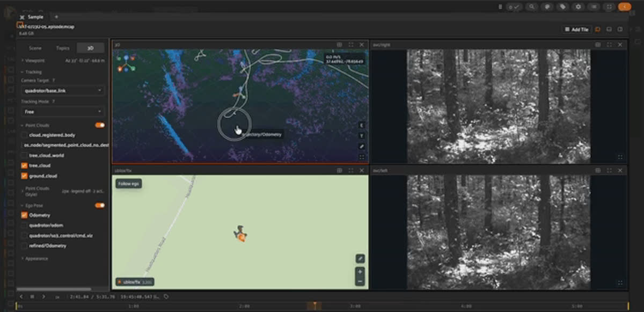Screen dimensions: 644x312
Task: Click the fullscreen icon in top toolbar
Action: coord(609,7)
